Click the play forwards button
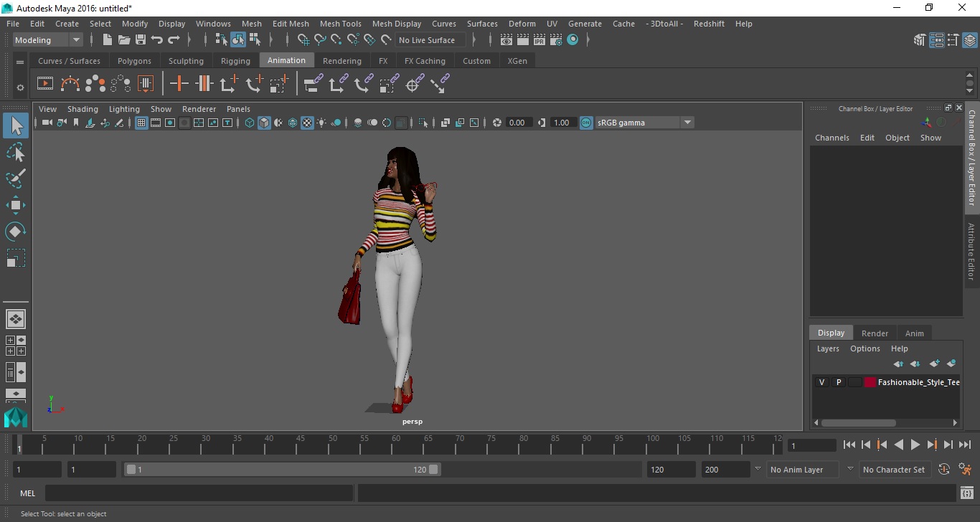The image size is (980, 522). 915,445
